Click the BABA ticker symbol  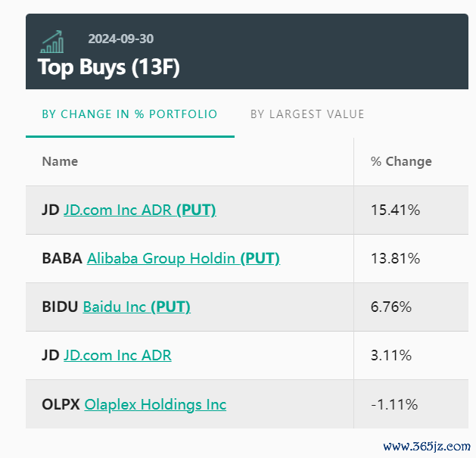62,259
